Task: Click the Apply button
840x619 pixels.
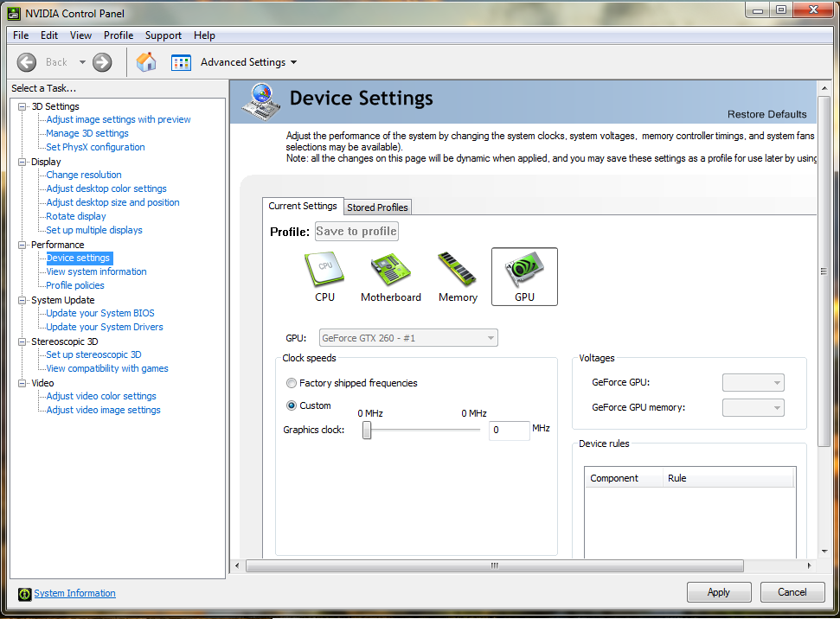Action: tap(719, 592)
